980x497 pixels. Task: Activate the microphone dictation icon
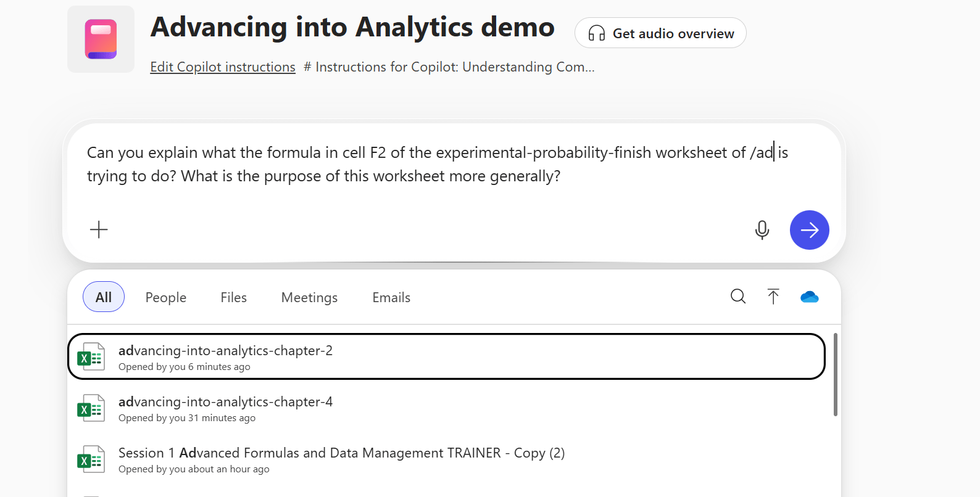[762, 230]
